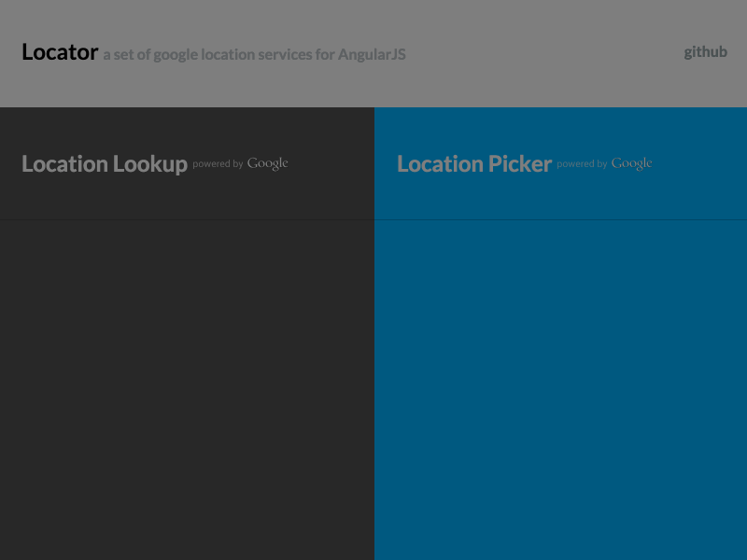Click the empty dark lookup input area
The height and width of the screenshot is (560, 747).
coord(187,392)
